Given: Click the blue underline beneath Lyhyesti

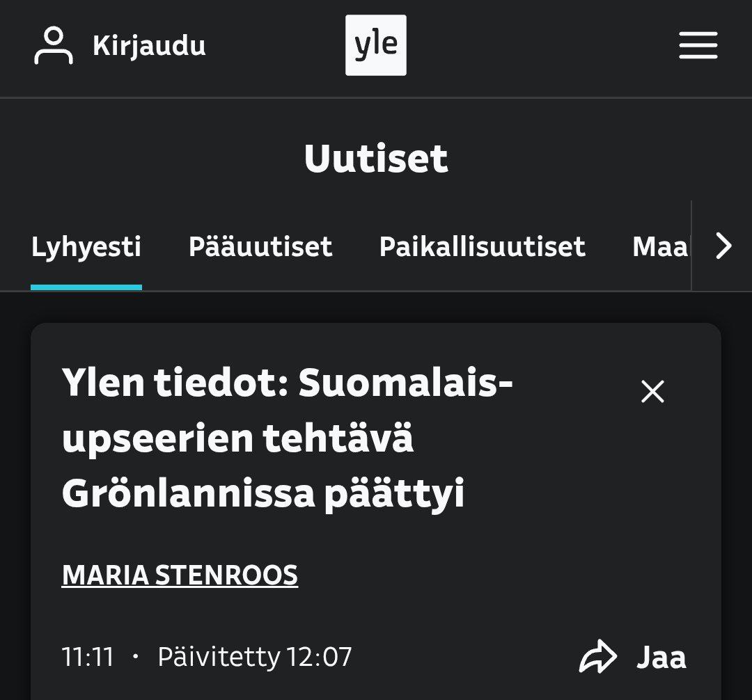Looking at the screenshot, I should 86,287.
